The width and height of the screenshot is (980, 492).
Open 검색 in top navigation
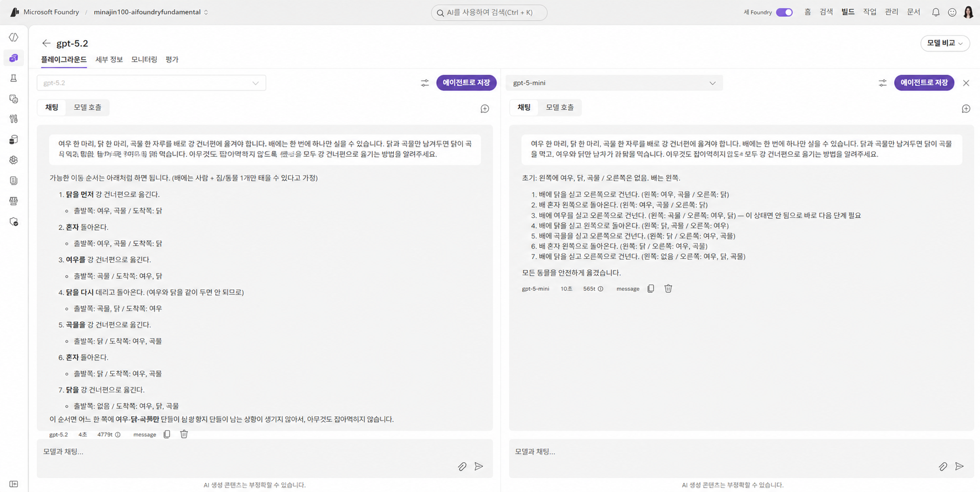point(827,12)
